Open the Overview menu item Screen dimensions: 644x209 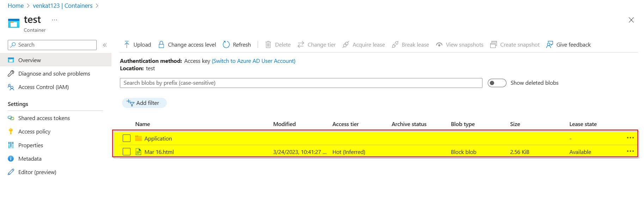click(56, 60)
